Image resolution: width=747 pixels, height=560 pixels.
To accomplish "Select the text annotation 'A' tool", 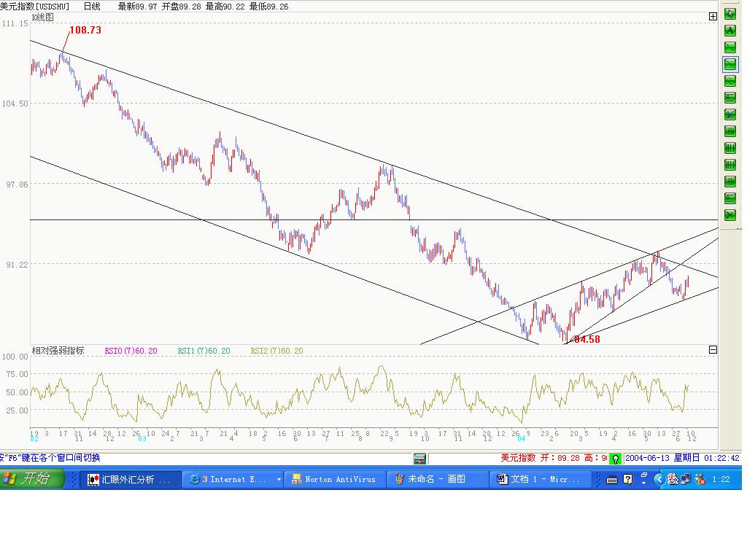I will point(729,31).
